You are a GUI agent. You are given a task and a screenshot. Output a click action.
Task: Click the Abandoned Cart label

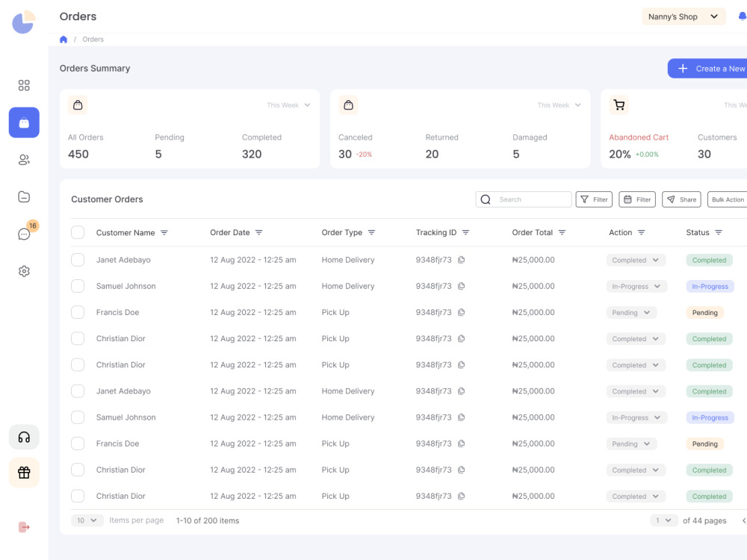pos(639,137)
